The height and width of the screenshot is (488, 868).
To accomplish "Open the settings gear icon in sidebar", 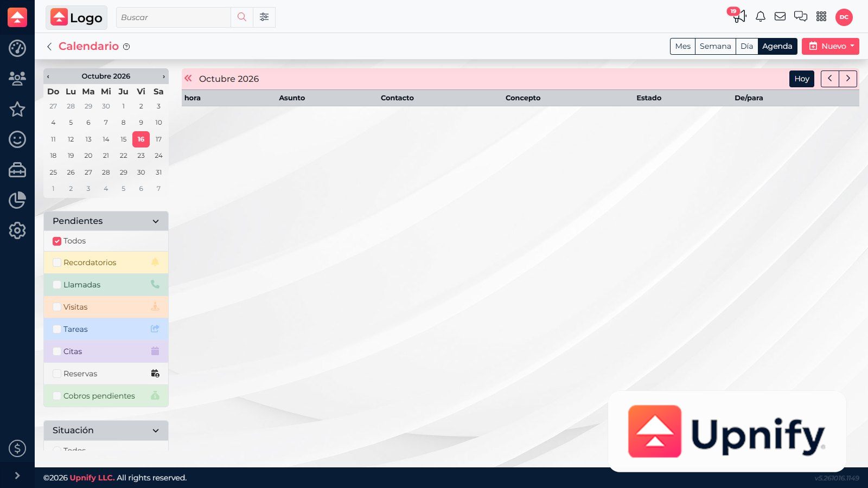I will coord(17,230).
